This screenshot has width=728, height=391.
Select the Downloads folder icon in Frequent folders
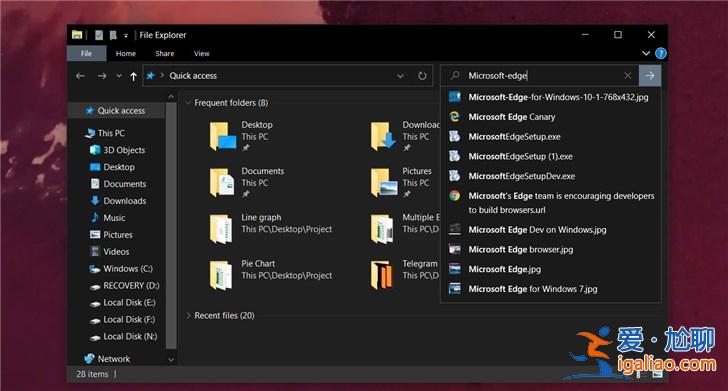tap(384, 136)
